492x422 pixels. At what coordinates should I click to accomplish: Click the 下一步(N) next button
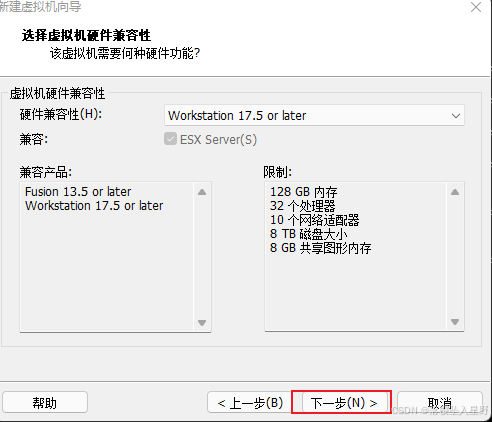coord(344,403)
